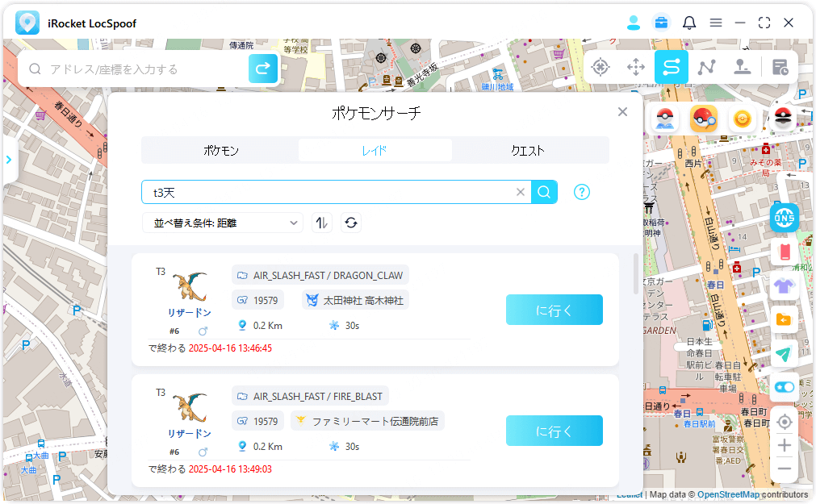Click end time 2025-04-16 13:49:03
Screen dimensions: 816x504
(230, 469)
